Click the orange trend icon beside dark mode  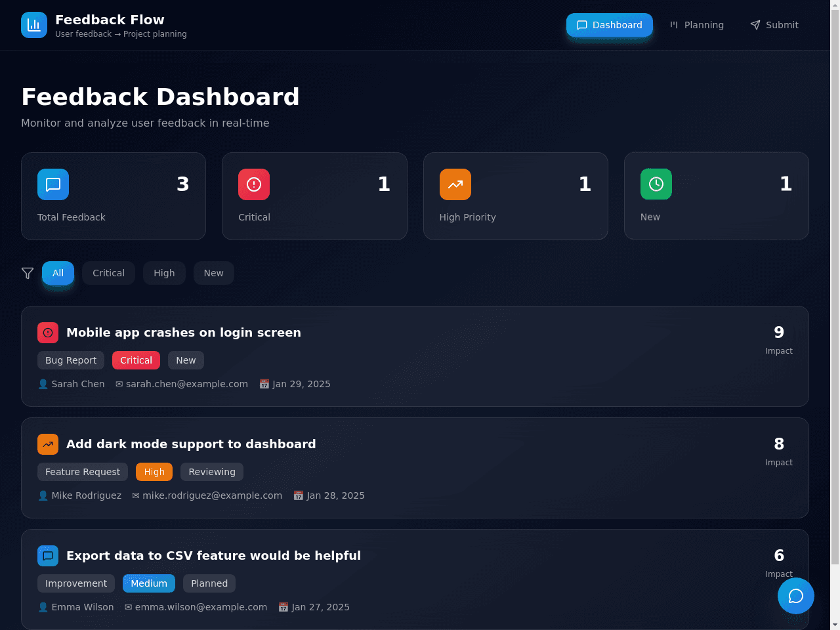tap(48, 444)
